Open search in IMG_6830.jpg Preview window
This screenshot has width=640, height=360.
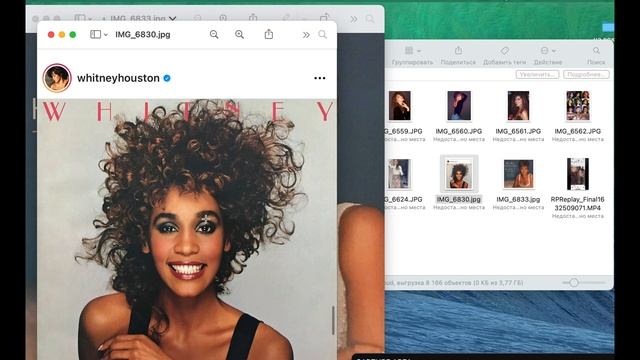[x=322, y=34]
